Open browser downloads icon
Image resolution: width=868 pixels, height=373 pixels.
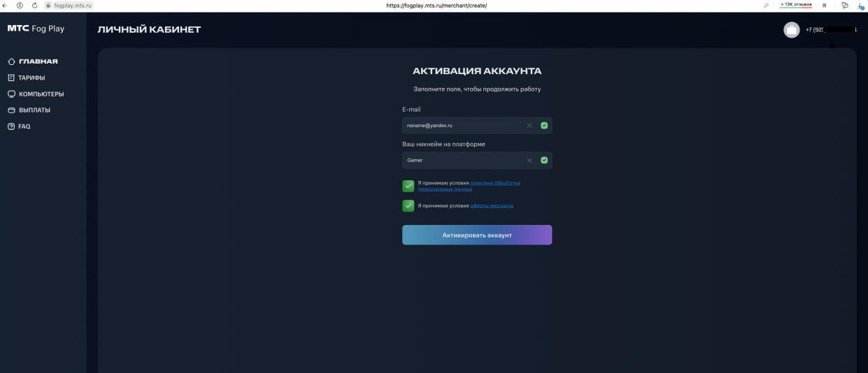(860, 6)
